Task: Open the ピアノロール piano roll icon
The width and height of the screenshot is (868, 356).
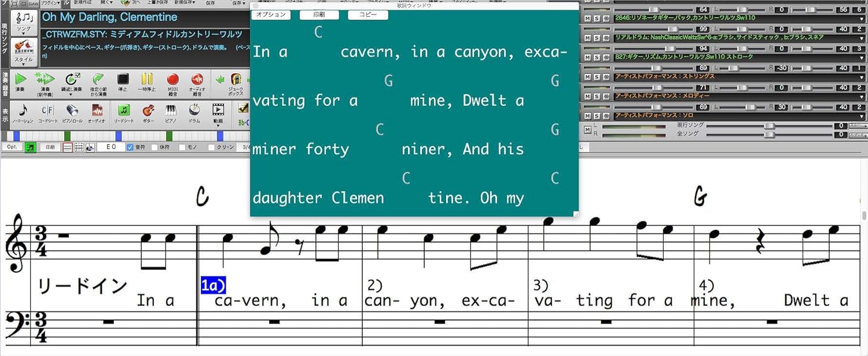Action: [72, 112]
